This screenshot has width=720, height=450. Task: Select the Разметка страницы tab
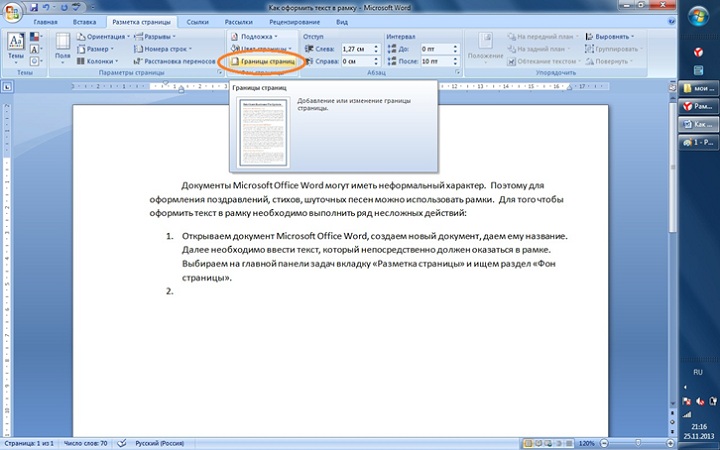tap(141, 22)
